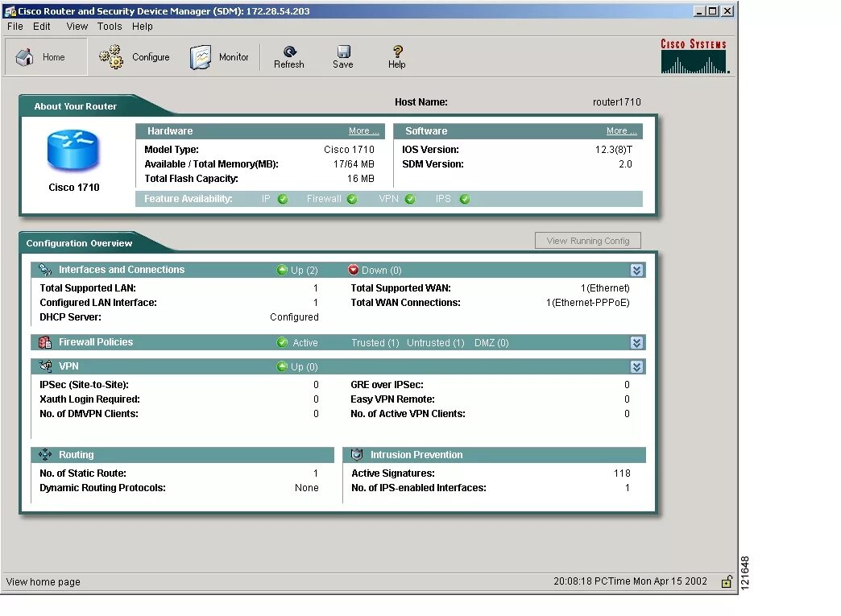This screenshot has width=841, height=616.
Task: Click the blue Cisco 1710 router icon
Action: [x=73, y=151]
